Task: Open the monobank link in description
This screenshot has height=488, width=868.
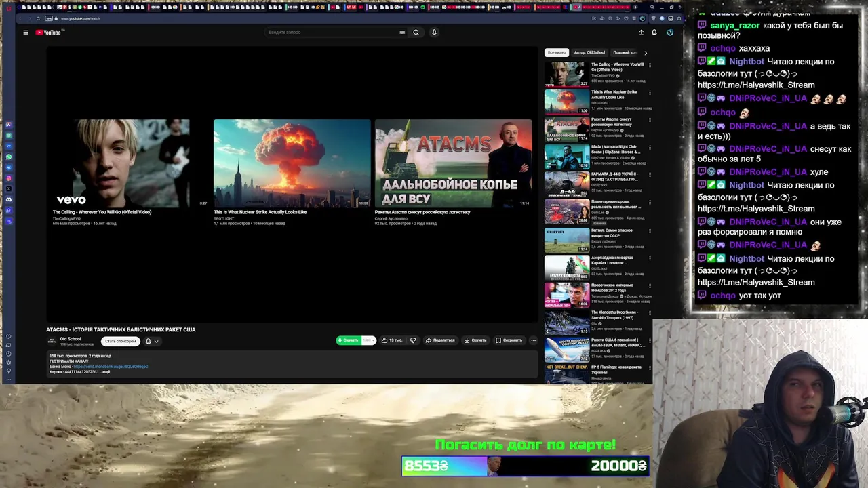Action: [x=111, y=367]
